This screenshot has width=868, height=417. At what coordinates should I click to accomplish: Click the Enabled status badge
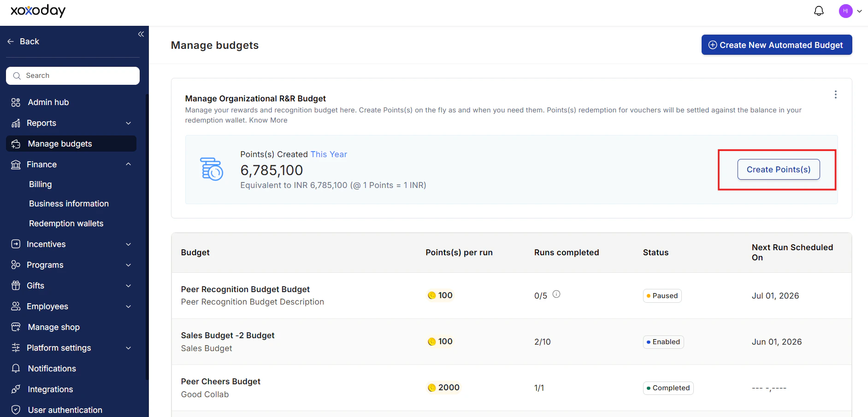663,342
